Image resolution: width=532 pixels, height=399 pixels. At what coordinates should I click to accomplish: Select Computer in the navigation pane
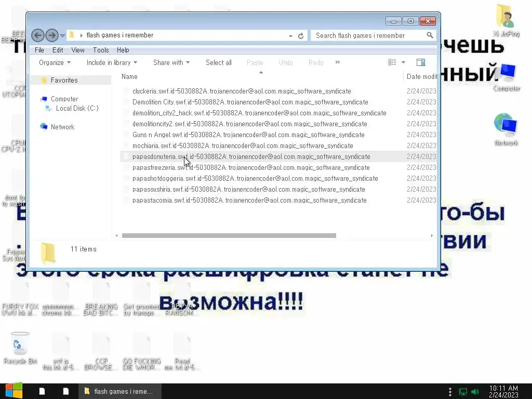[64, 99]
